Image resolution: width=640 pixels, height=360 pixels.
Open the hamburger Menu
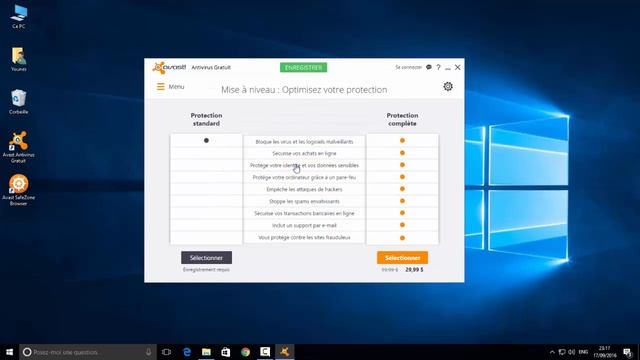170,87
